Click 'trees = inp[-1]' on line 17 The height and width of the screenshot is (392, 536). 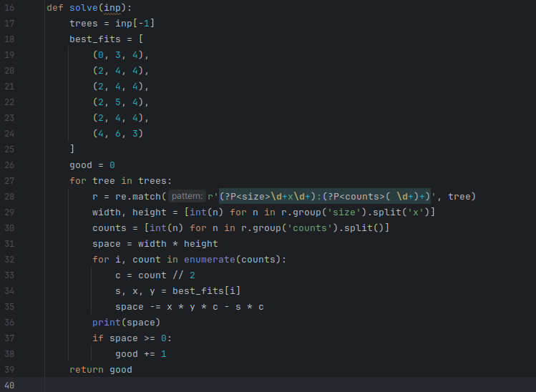point(112,23)
